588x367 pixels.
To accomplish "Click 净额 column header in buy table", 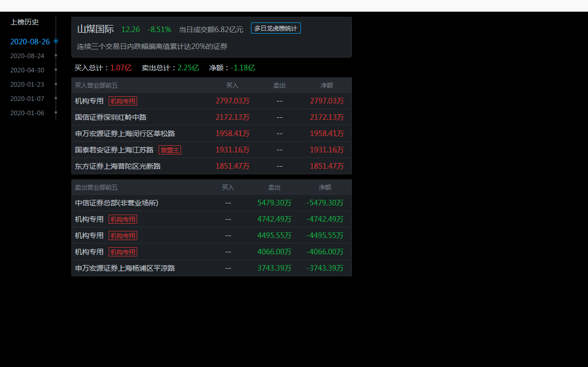I will [x=326, y=86].
